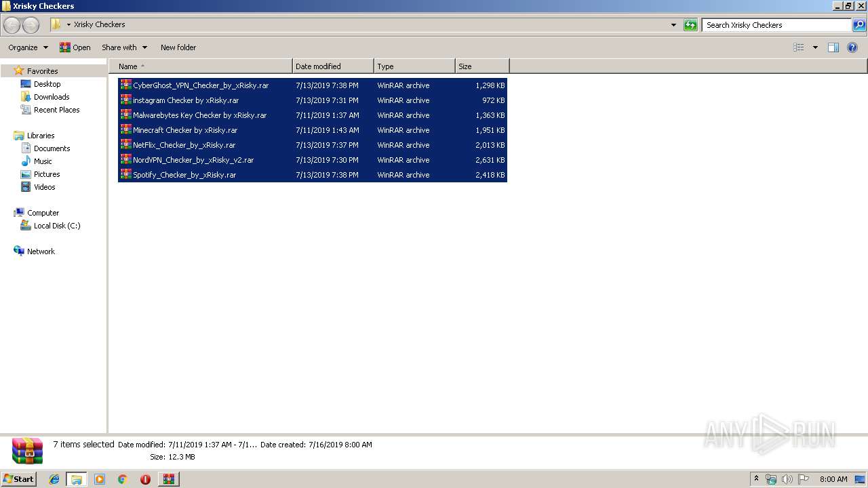Image resolution: width=868 pixels, height=488 pixels.
Task: Open the Help question mark icon
Action: click(x=853, y=47)
